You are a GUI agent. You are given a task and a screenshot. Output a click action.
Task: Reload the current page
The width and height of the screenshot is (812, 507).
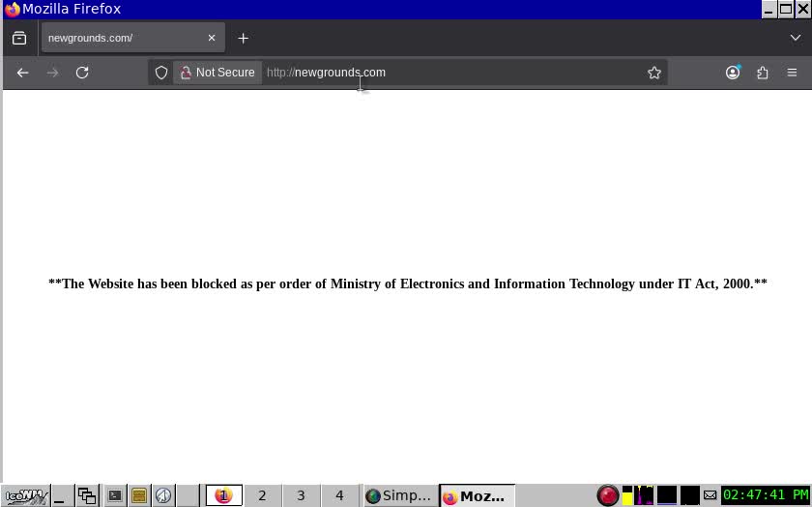tap(82, 73)
